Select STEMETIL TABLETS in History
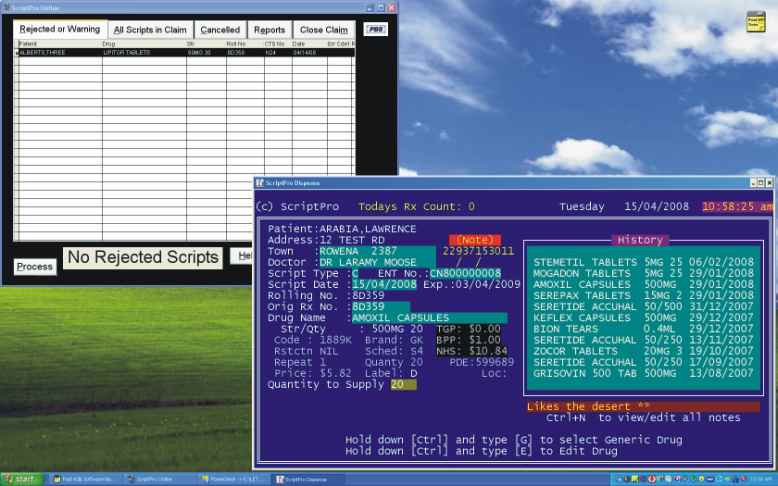This screenshot has width=778, height=486. coord(644,262)
